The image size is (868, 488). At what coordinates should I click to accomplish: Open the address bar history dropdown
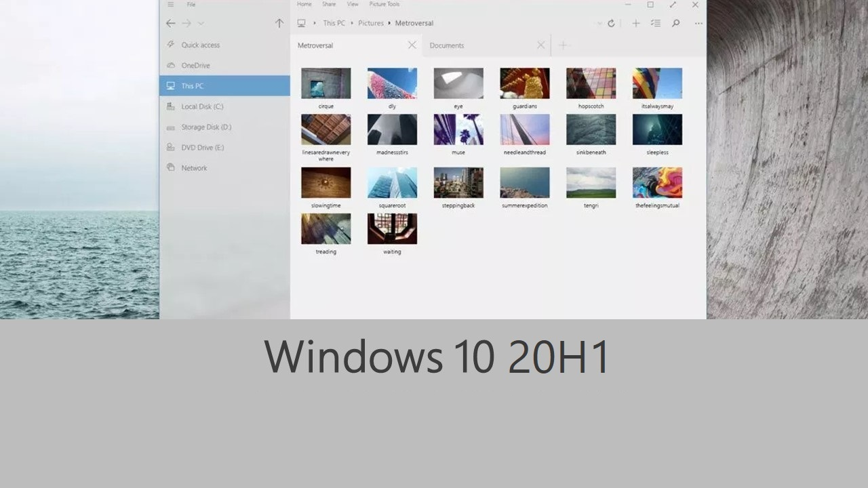(599, 23)
